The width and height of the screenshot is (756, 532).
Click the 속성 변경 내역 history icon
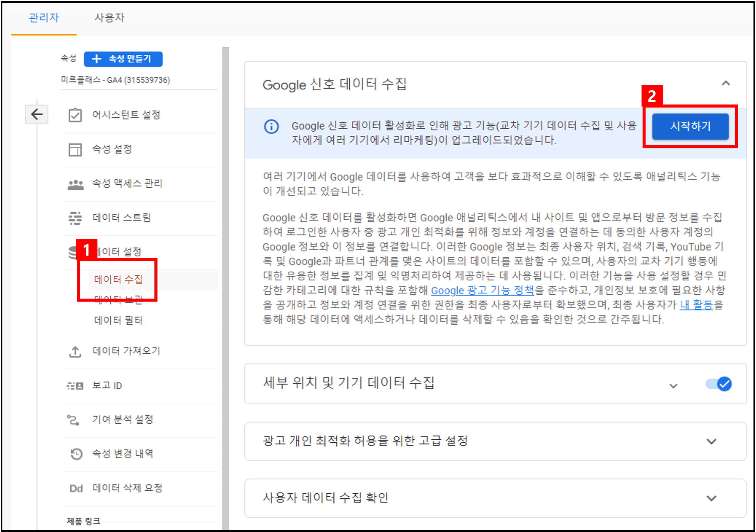[x=76, y=454]
